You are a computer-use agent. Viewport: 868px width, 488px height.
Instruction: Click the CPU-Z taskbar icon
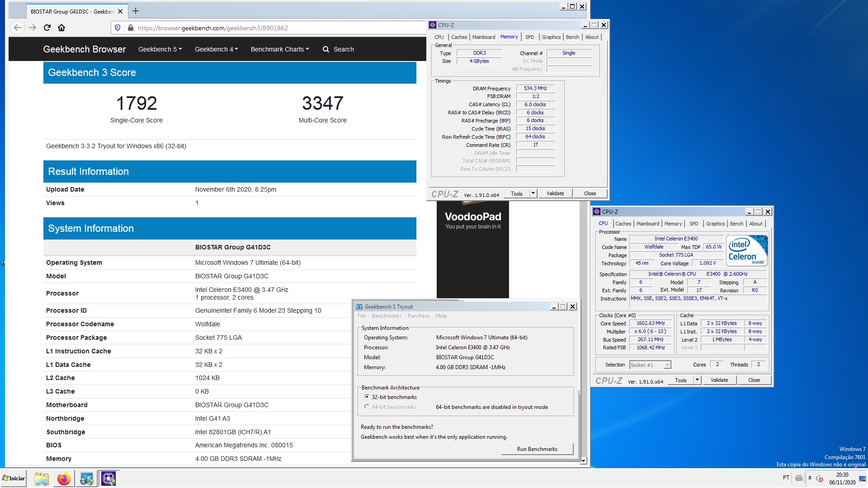[108, 479]
